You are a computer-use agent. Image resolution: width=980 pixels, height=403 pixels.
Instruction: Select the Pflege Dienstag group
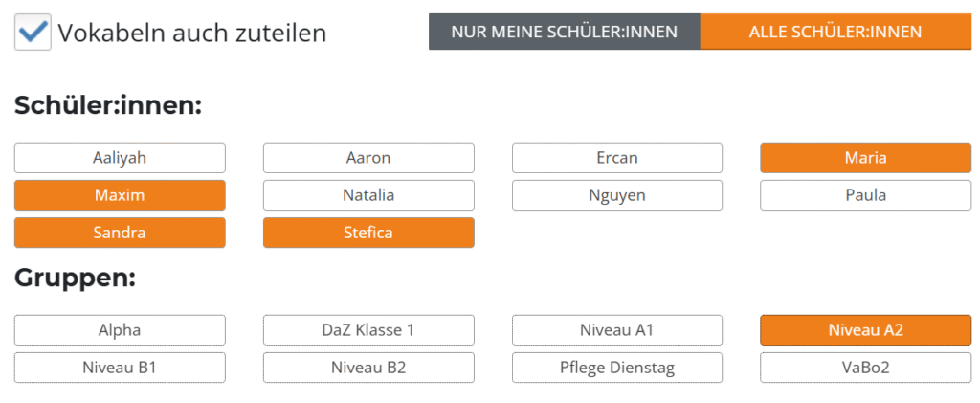616,368
